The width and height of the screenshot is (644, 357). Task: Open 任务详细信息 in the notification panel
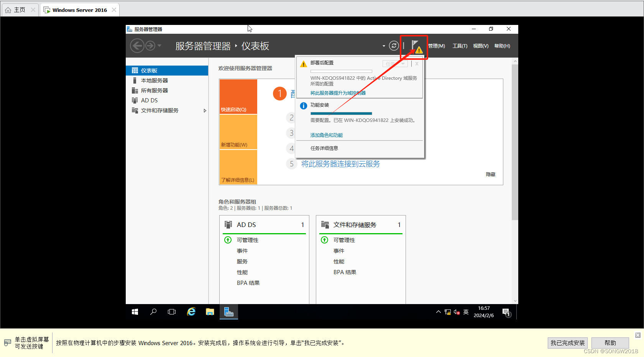(x=324, y=148)
